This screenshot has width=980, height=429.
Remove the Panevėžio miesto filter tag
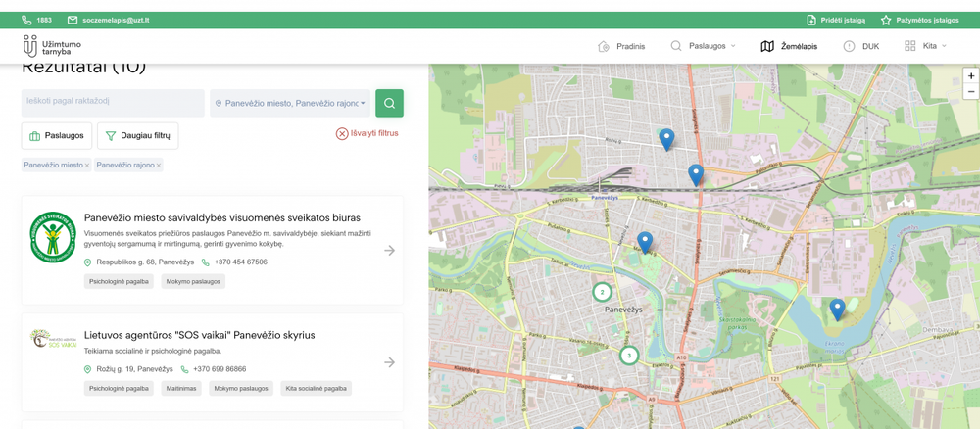pos(87,166)
